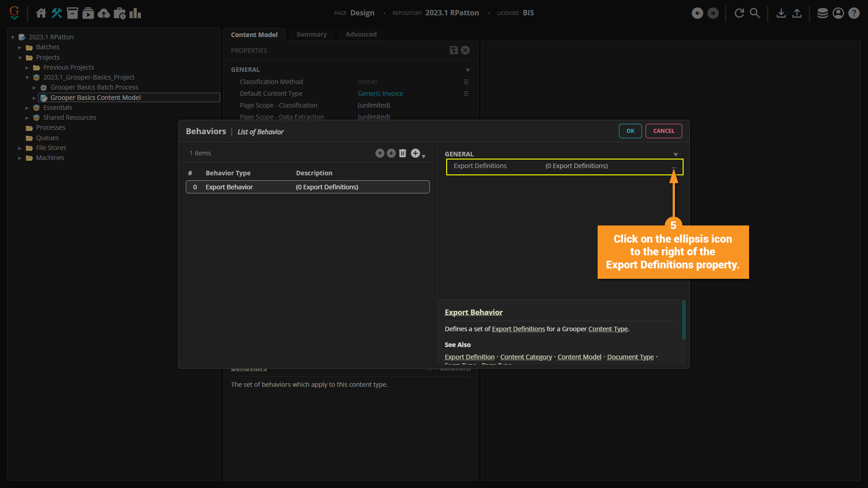Open the repository database icon

click(x=822, y=13)
